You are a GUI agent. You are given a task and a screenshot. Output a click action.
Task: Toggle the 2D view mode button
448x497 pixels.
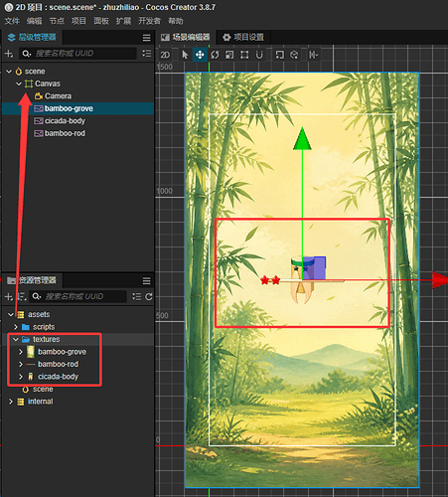coord(165,55)
